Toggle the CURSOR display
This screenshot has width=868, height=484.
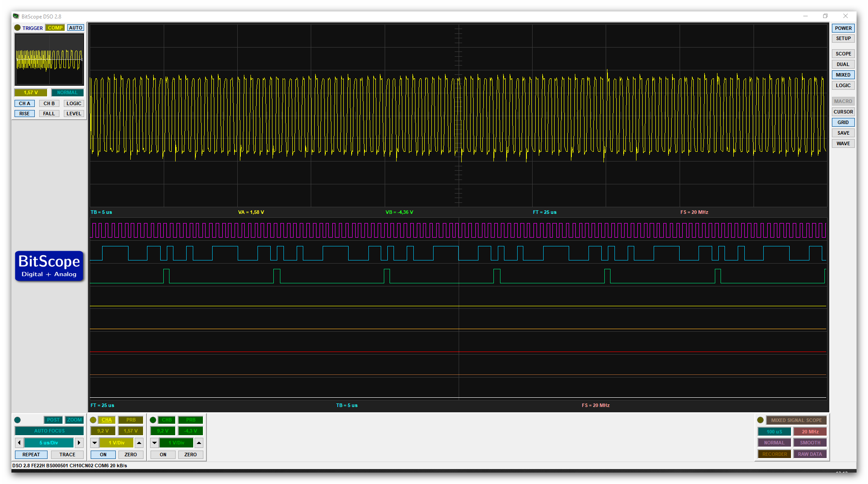click(843, 112)
